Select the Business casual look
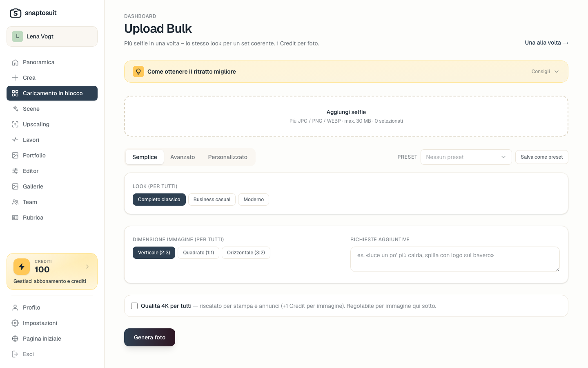 (212, 200)
